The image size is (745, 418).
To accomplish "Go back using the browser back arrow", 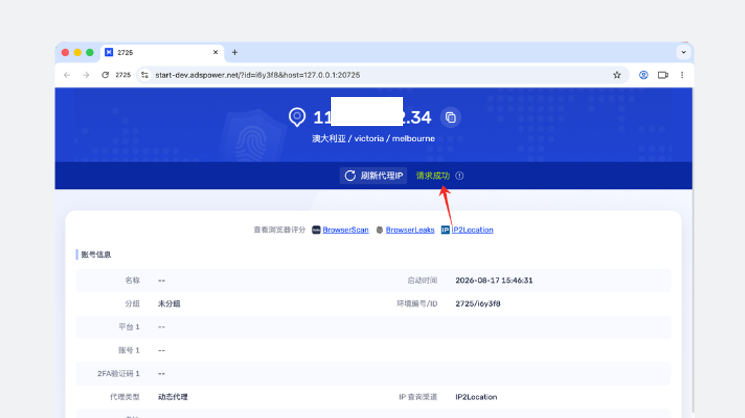I will click(x=67, y=75).
